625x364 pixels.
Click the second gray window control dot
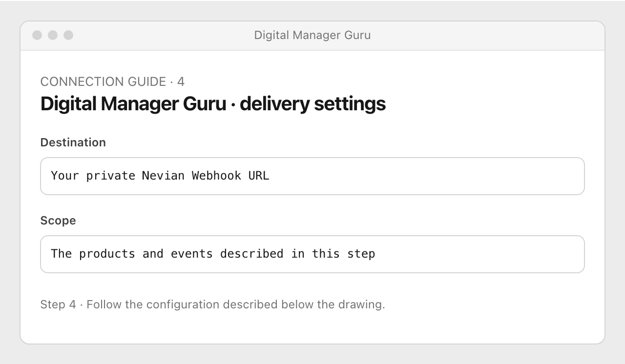point(53,35)
